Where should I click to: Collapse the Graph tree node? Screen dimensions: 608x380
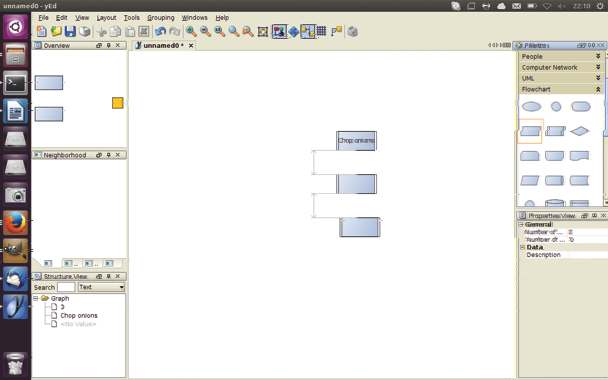[x=36, y=298]
